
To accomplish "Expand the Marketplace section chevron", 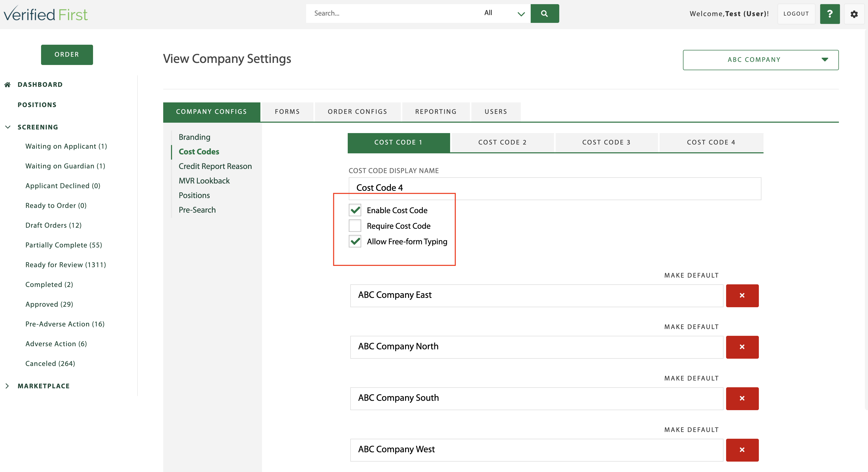I will click(x=7, y=386).
